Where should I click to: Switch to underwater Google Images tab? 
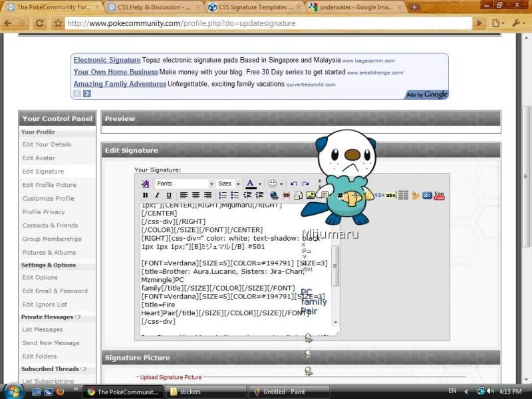(356, 7)
